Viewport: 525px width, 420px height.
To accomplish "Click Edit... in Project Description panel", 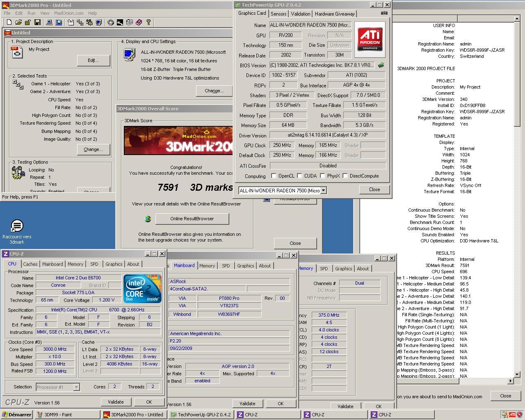I will pyautogui.click(x=93, y=60).
